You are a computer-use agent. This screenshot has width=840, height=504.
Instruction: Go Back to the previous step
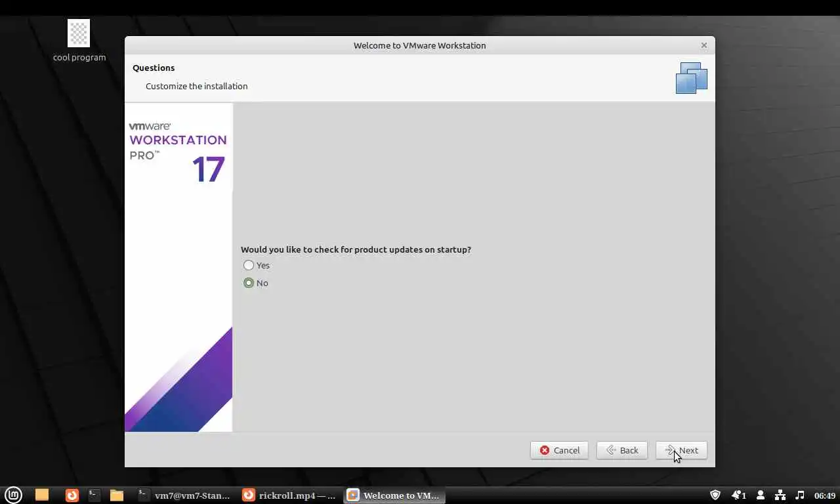[x=621, y=450]
